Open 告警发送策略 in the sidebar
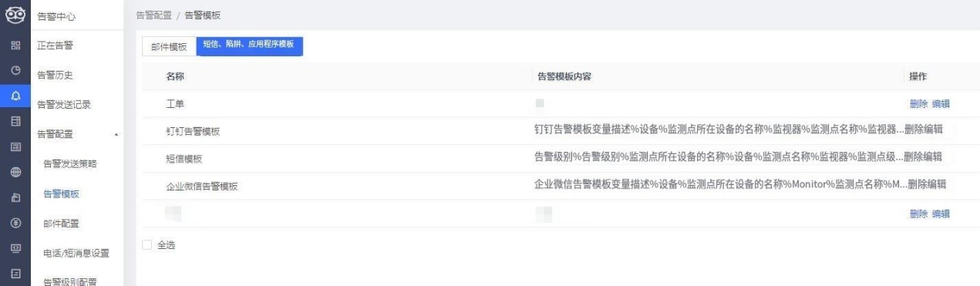 72,163
